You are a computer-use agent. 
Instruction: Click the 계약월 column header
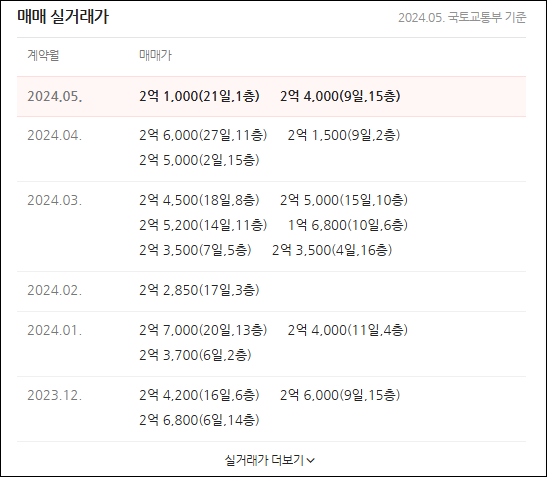point(43,55)
